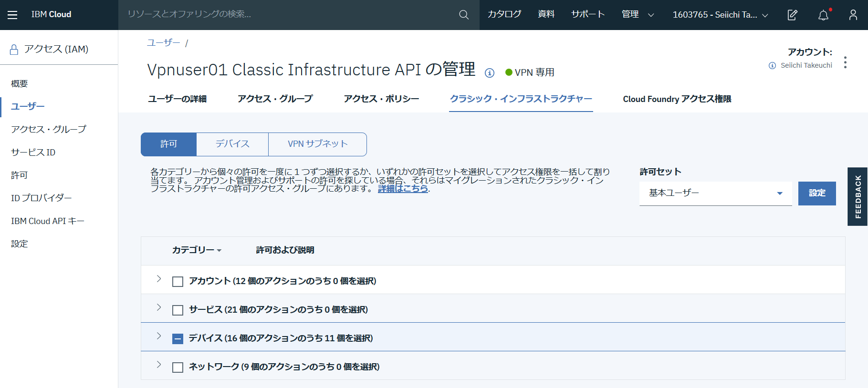Open the 許可セット dropdown 基本ユーザー
This screenshot has height=388, width=868.
click(715, 193)
